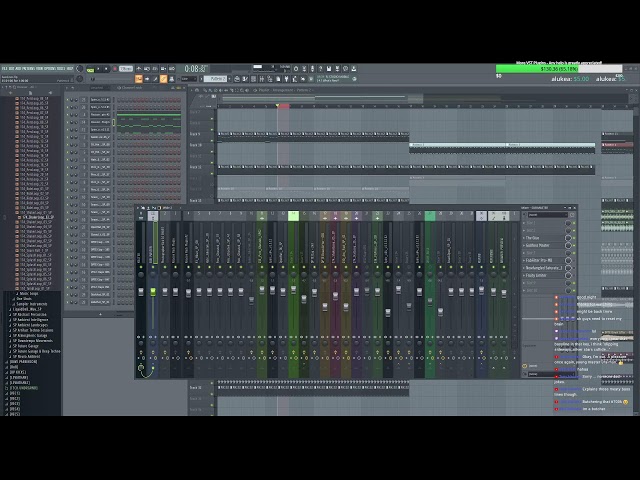Toggle The Glue effect enable LED
The height and width of the screenshot is (480, 640).
574,238
